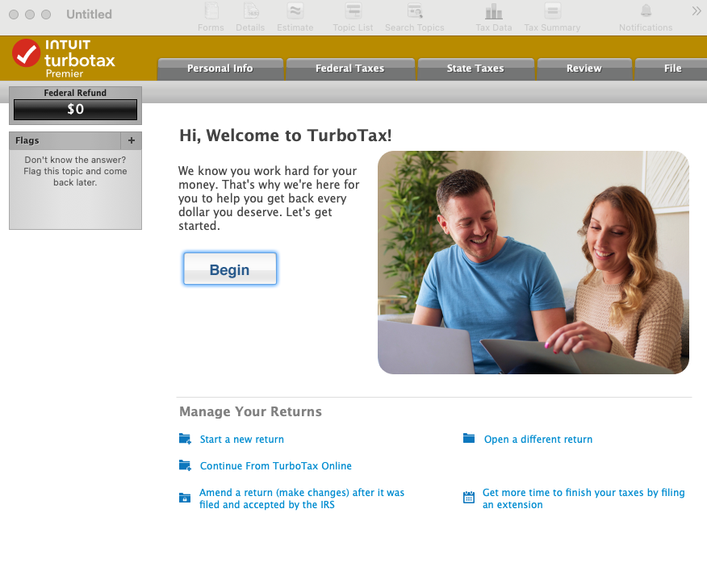Click folder icon beside Open a different return
This screenshot has width=707, height=588.
click(469, 438)
